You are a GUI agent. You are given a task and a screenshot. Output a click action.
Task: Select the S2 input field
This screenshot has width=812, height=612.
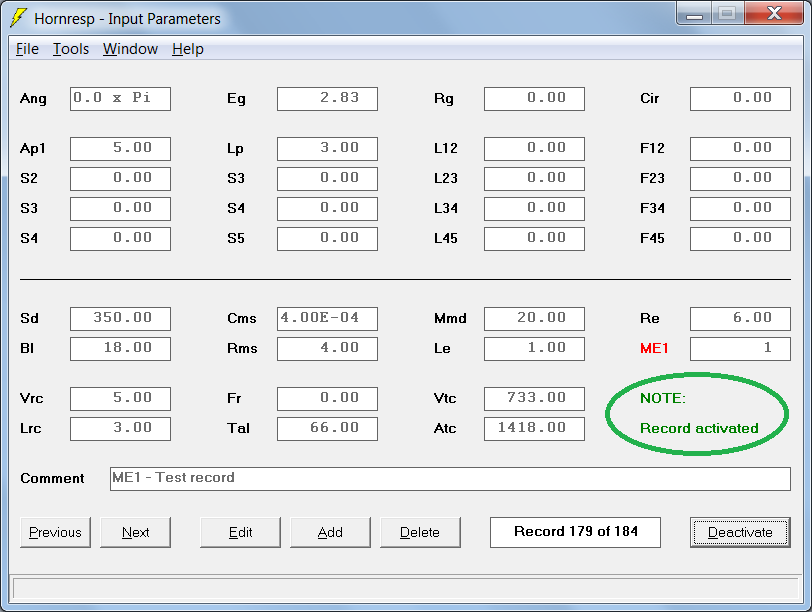pos(120,179)
